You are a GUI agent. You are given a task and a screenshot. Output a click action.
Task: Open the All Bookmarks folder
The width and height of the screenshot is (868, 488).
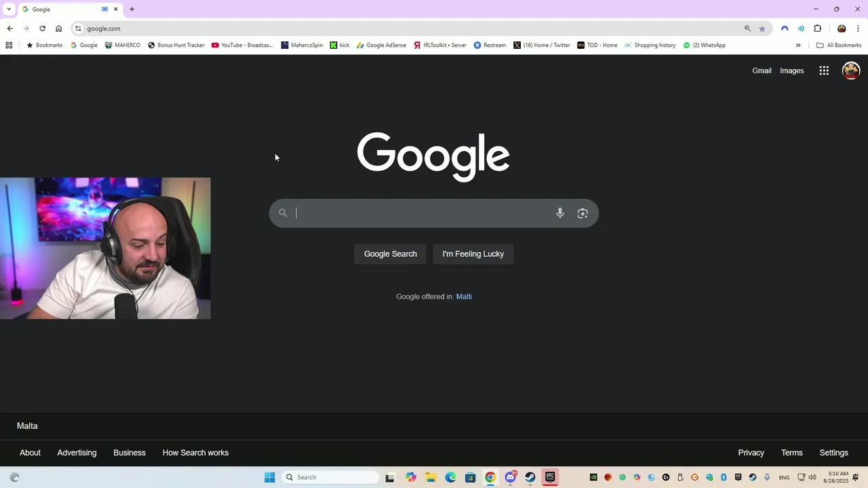coord(839,45)
